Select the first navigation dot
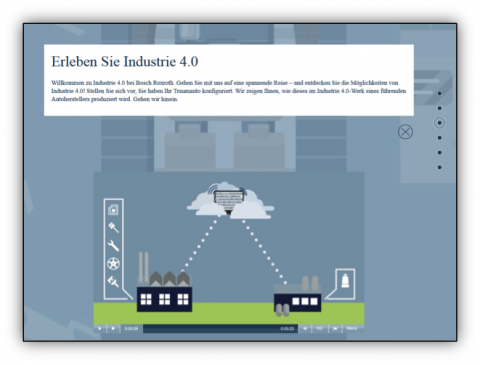Image resolution: width=480 pixels, height=365 pixels. coord(439,93)
